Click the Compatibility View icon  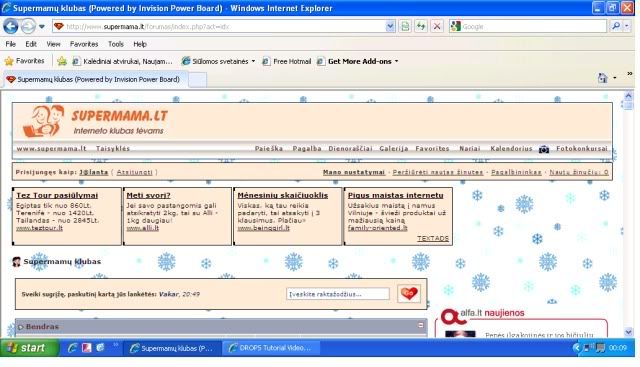click(x=405, y=27)
